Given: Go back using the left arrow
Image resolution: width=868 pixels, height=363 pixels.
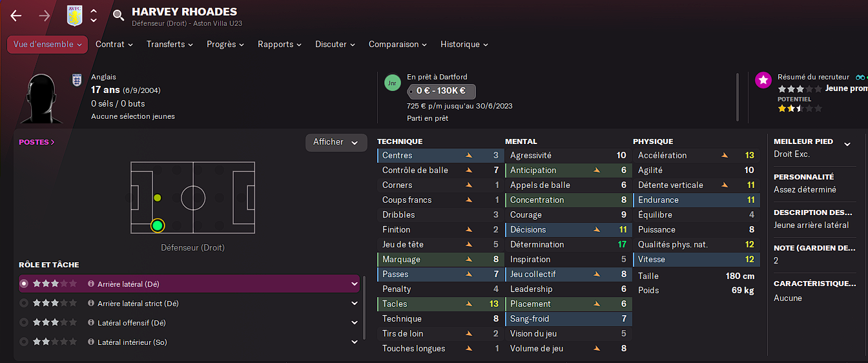Looking at the screenshot, I should [16, 16].
